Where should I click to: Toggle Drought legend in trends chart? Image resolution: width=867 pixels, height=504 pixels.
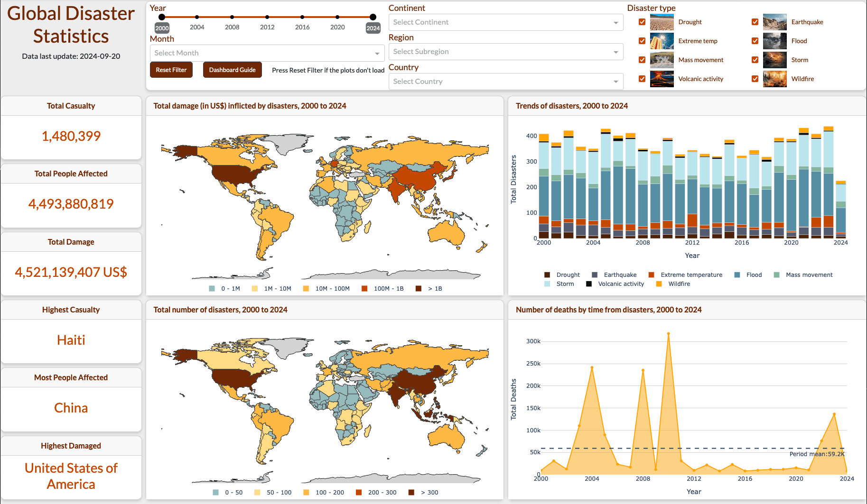tap(562, 275)
